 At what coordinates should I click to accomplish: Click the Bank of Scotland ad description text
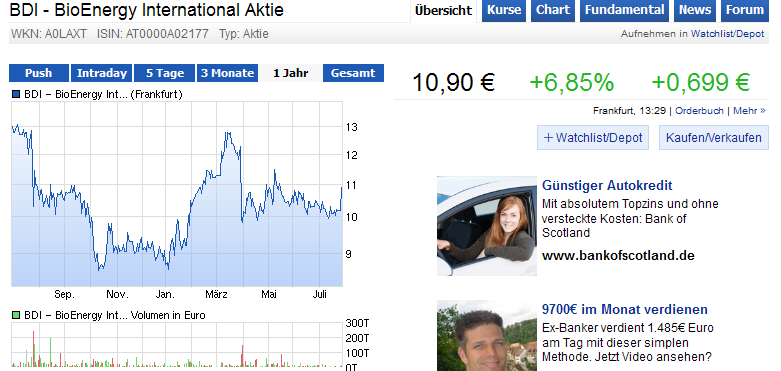click(x=630, y=218)
